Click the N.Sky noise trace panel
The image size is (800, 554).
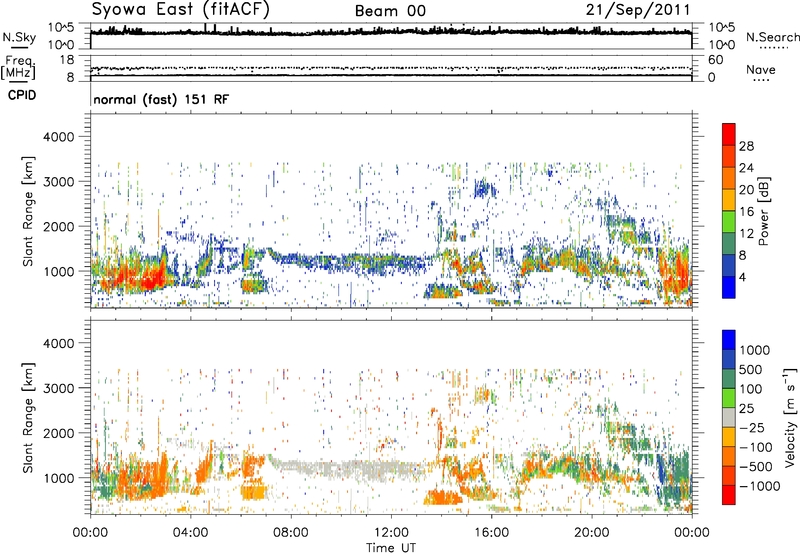pyautogui.click(x=391, y=36)
